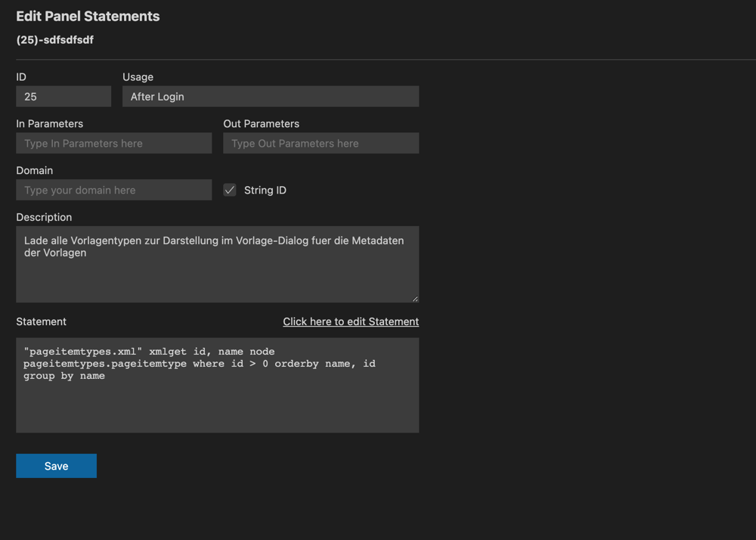Click the 'Statement' label
This screenshot has width=756, height=540.
tap(42, 321)
